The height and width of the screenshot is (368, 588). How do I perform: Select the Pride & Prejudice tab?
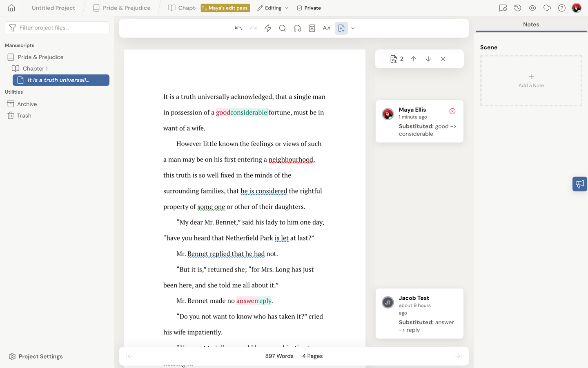point(122,8)
